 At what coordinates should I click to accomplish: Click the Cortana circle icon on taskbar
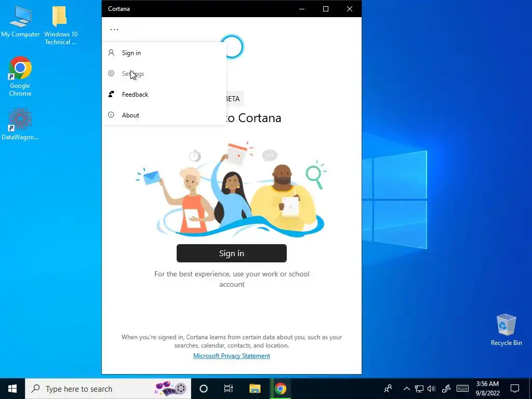click(204, 389)
